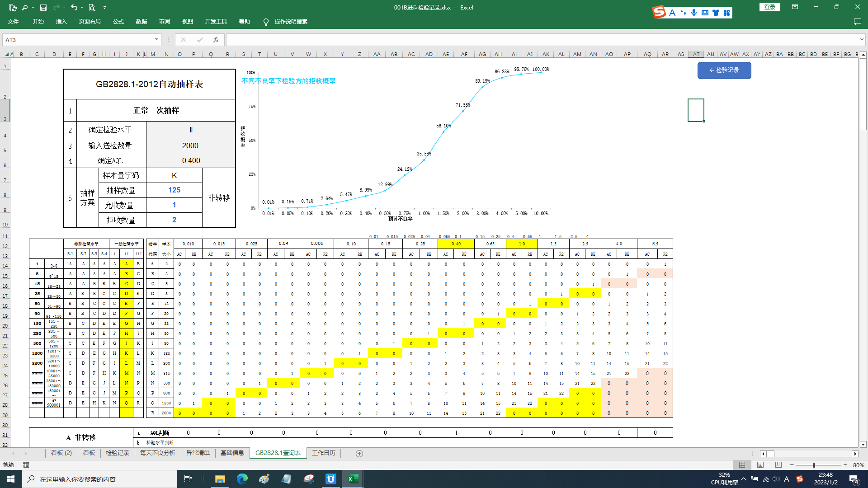Show hidden system tray icons
Screen dimensions: 868x488
(744, 479)
